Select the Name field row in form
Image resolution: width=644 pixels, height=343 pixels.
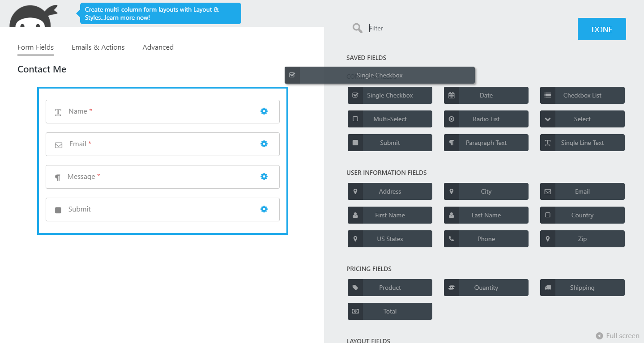[x=162, y=111]
